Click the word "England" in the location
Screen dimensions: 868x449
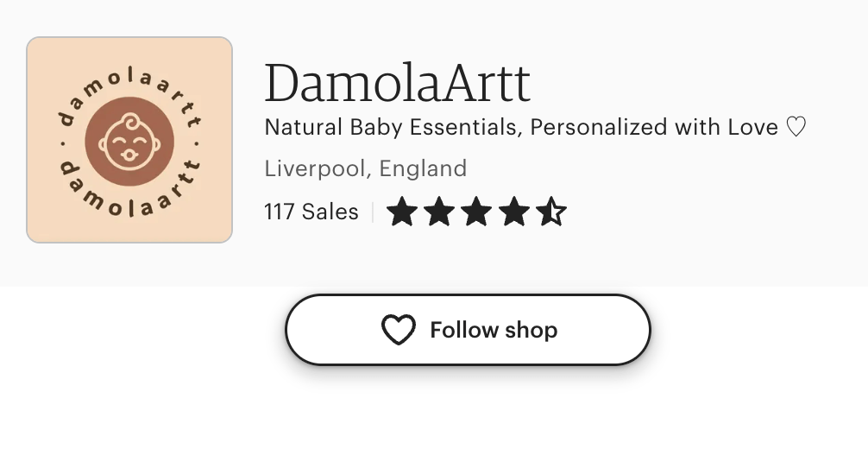pyautogui.click(x=423, y=168)
